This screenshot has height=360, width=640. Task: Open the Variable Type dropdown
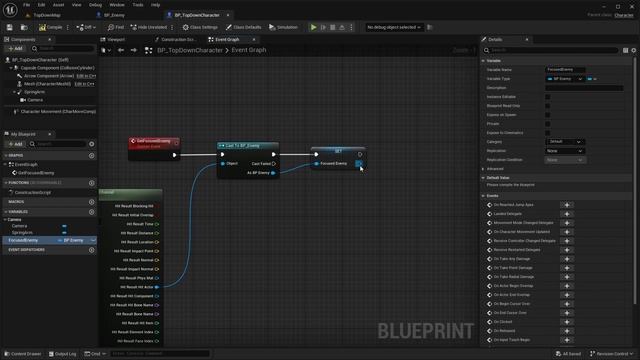tap(565, 79)
